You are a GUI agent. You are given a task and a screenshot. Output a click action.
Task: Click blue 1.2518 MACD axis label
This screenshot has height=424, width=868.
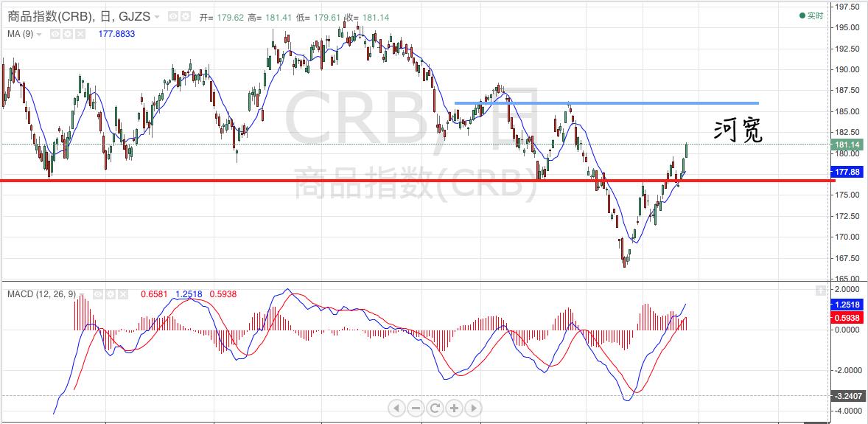pyautogui.click(x=847, y=305)
